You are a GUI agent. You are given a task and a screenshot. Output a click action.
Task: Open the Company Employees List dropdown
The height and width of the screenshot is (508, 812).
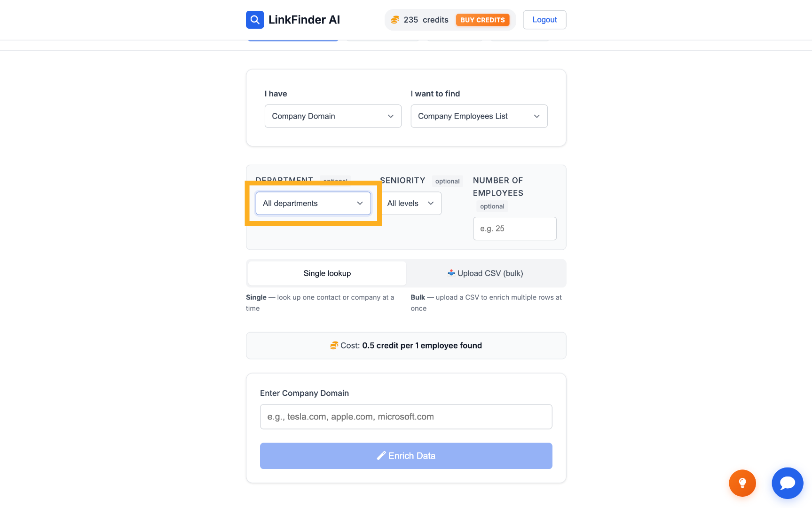479,116
